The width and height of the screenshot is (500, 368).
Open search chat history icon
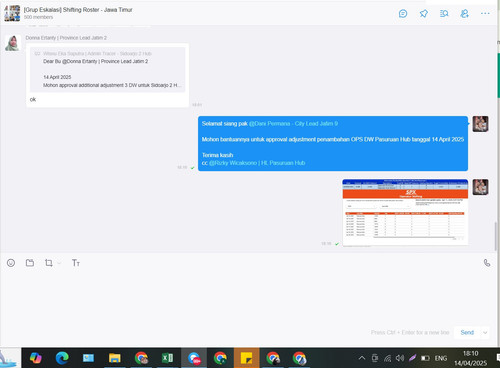coord(444,14)
